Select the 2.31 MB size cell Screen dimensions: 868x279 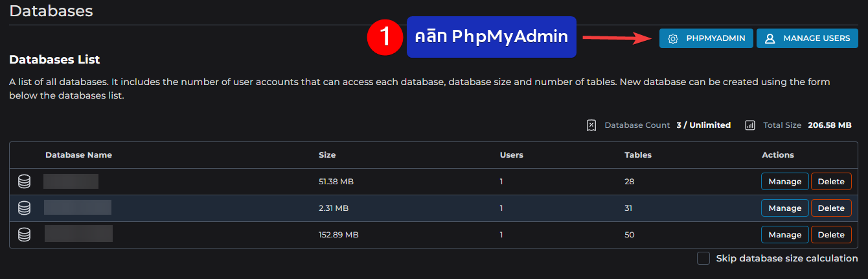[334, 208]
